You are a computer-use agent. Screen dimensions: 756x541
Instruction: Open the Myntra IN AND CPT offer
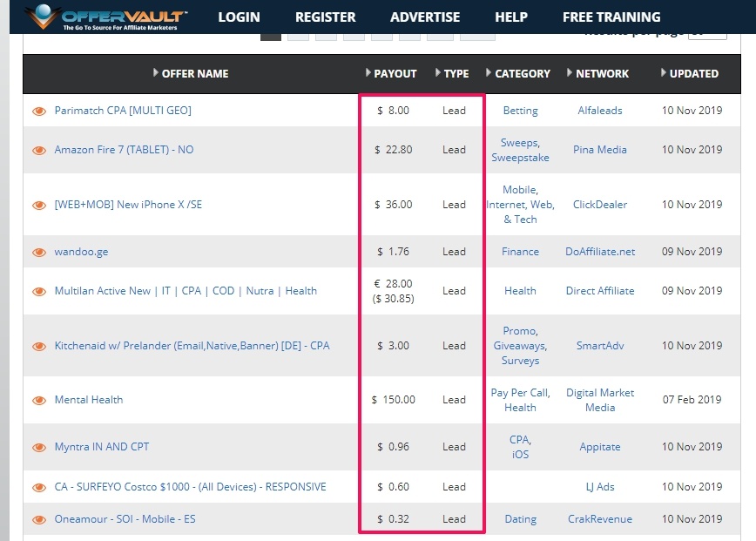click(x=102, y=447)
